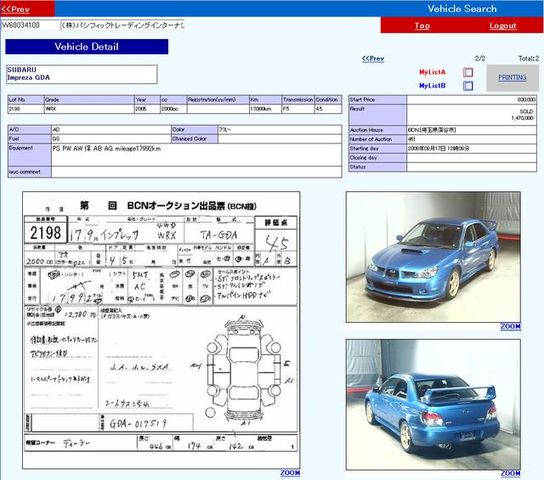Image resolution: width=544 pixels, height=480 pixels.
Task: Click the SOLD 1,470,000 result cell
Action: click(x=471, y=115)
